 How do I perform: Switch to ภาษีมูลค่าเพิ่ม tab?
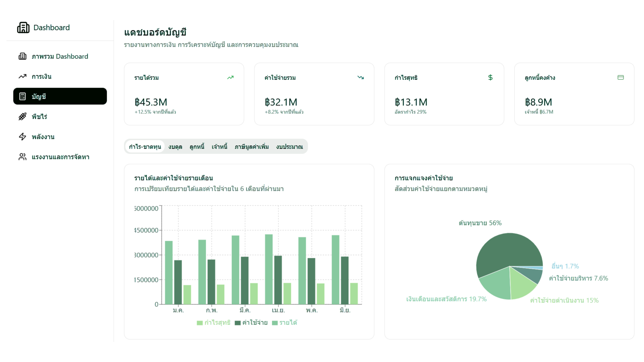pos(252,147)
